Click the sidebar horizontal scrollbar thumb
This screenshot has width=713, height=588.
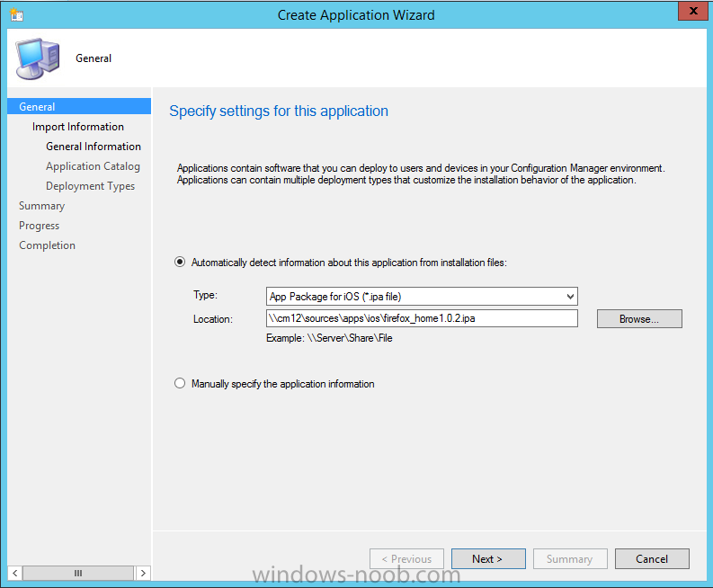pos(78,573)
